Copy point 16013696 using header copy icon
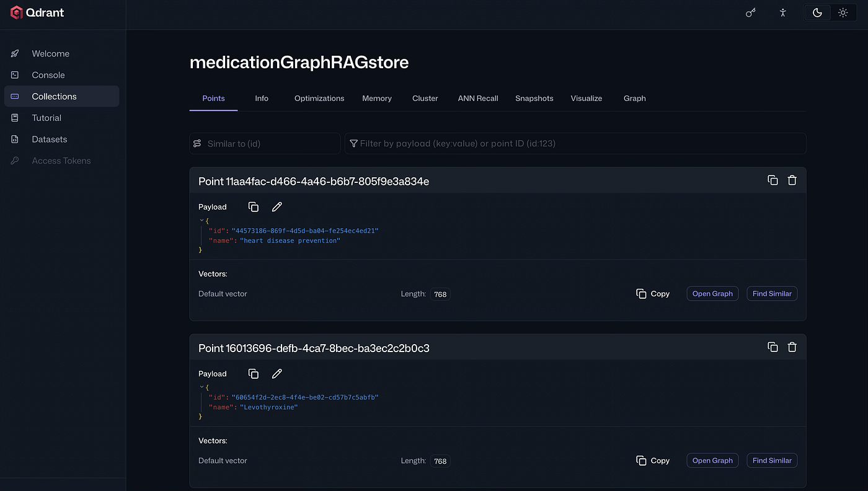This screenshot has height=491, width=868. pos(773,347)
